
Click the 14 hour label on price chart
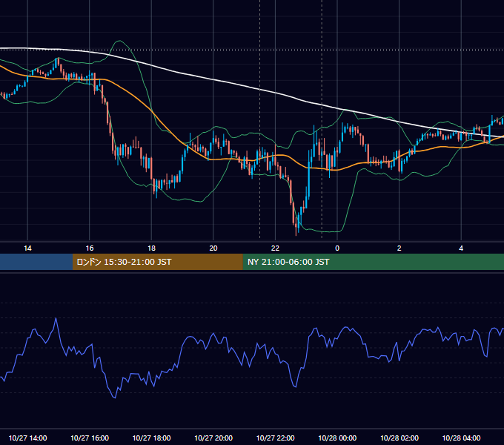click(27, 248)
